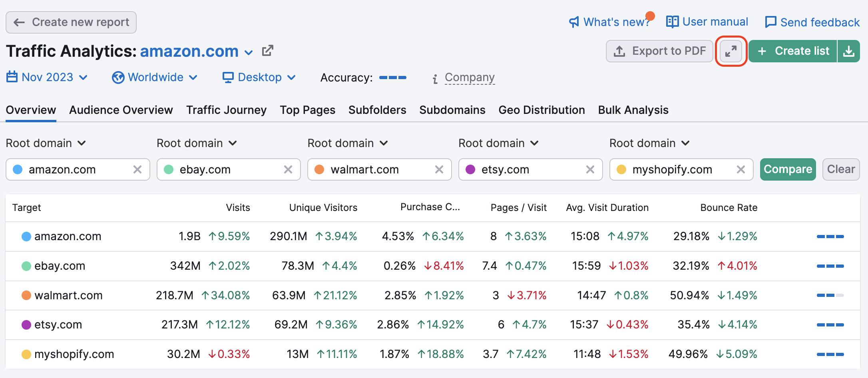
Task: Sort table by Visits column header
Action: pos(238,207)
